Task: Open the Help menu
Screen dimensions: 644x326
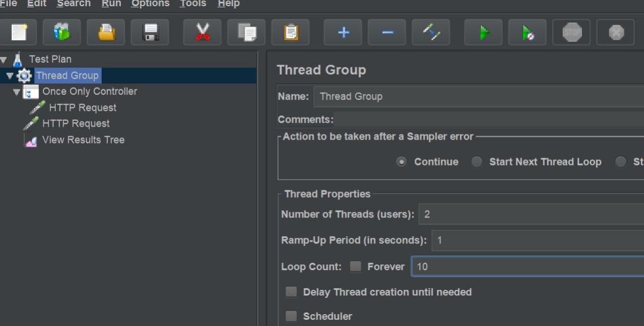Action: coord(228,4)
